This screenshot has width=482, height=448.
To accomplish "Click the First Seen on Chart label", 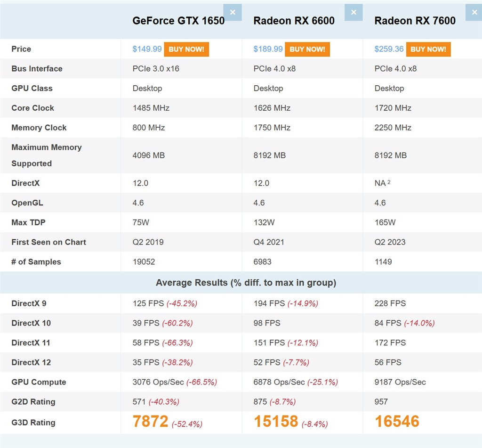I will (x=48, y=242).
